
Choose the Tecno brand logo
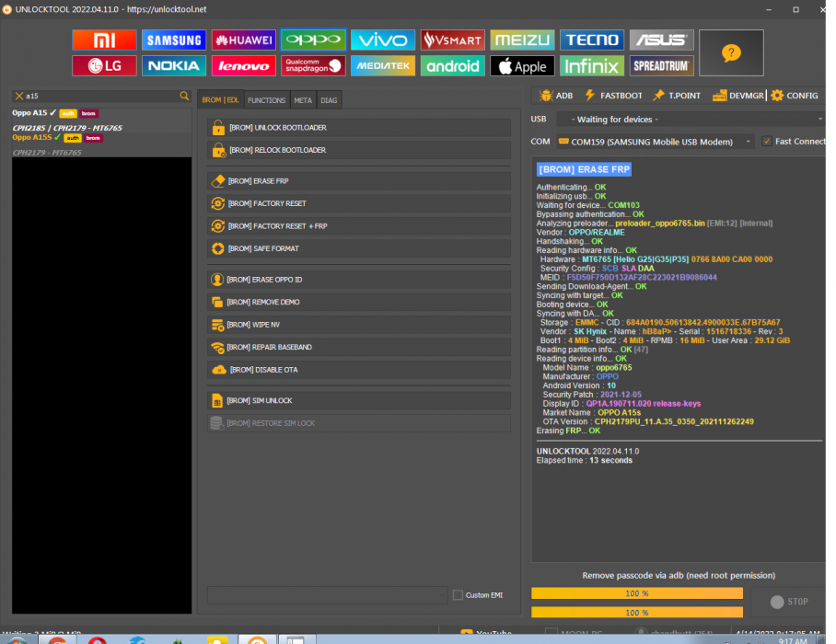[592, 40]
